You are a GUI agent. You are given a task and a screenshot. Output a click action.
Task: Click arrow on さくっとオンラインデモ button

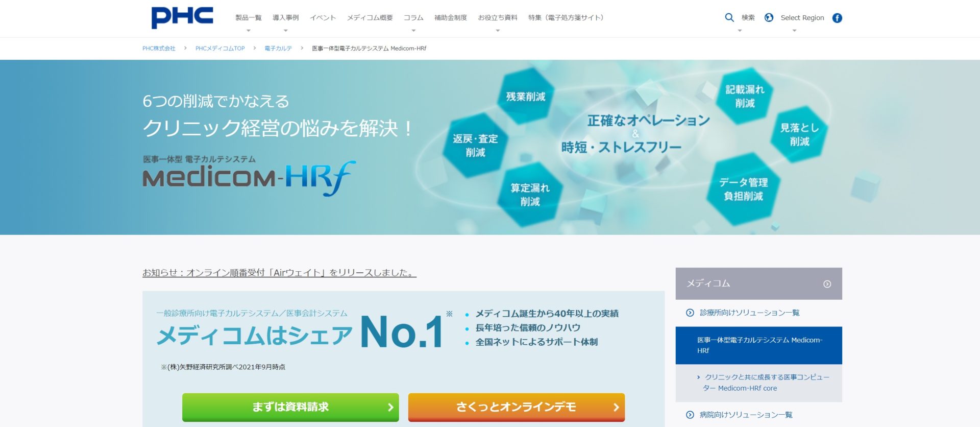(x=616, y=407)
